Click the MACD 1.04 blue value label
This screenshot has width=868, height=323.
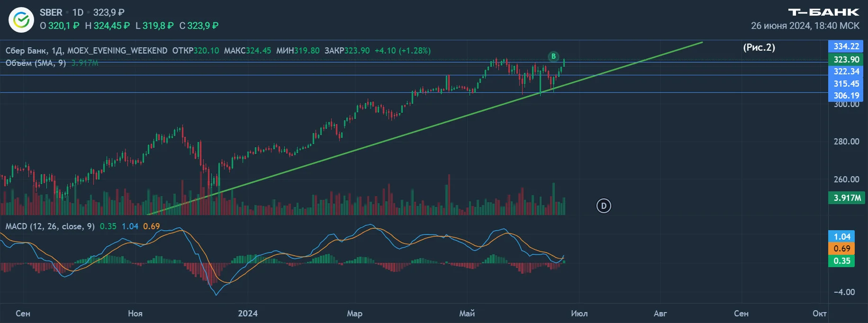(841, 236)
